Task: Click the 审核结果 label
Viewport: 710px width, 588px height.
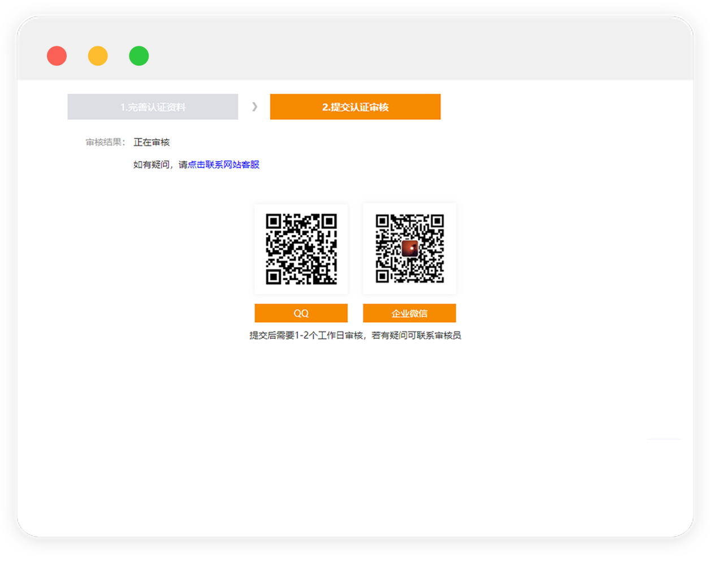Action: 105,142
